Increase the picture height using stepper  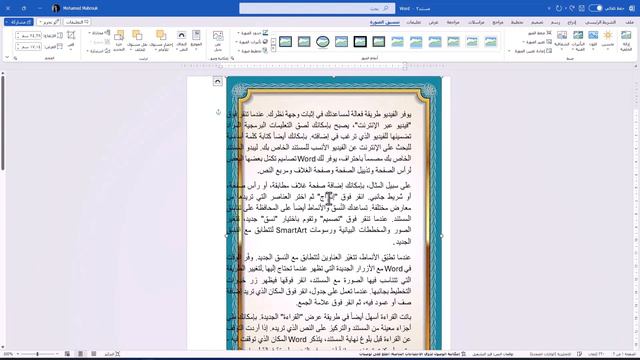pos(18,34)
